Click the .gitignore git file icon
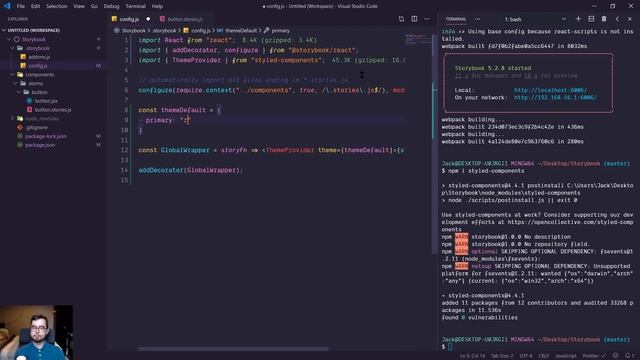640x360 pixels. [x=20, y=127]
